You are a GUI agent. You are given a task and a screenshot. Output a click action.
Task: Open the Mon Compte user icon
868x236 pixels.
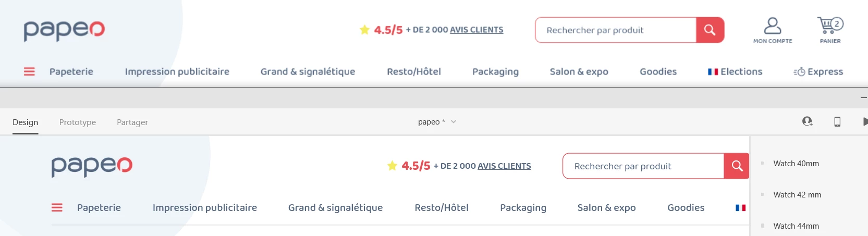click(773, 25)
